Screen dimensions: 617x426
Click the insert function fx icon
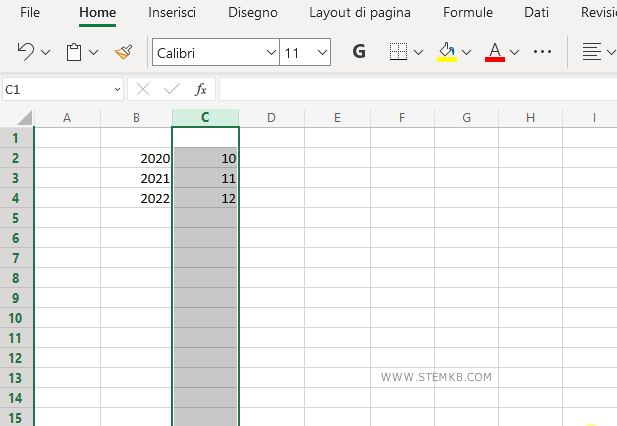click(x=200, y=89)
